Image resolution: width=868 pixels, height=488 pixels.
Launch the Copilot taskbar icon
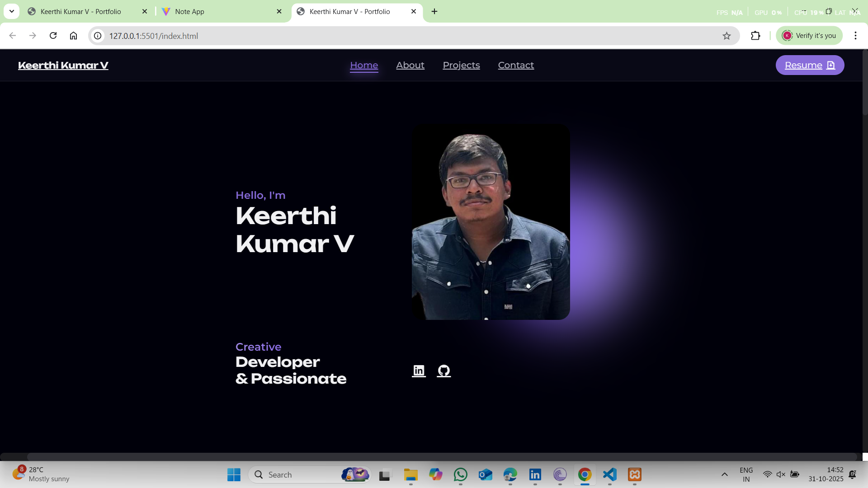(436, 474)
